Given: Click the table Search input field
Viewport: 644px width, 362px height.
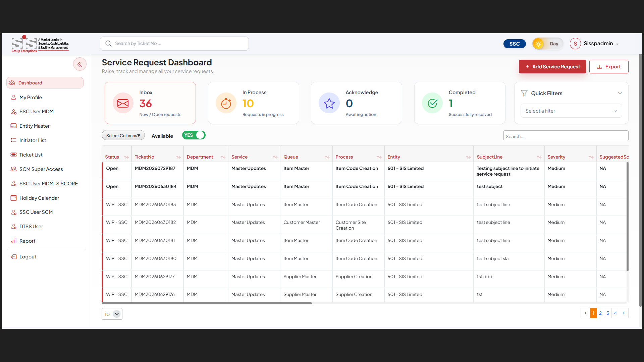Looking at the screenshot, I should (566, 136).
